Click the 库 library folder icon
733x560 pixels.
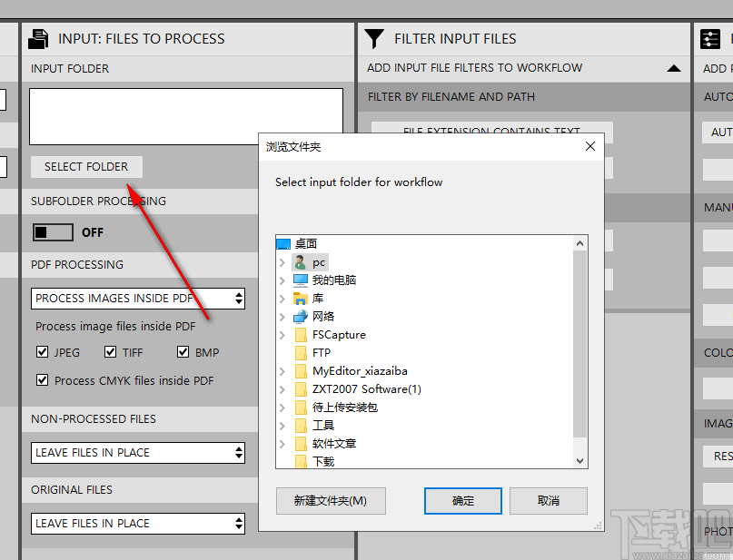point(300,299)
